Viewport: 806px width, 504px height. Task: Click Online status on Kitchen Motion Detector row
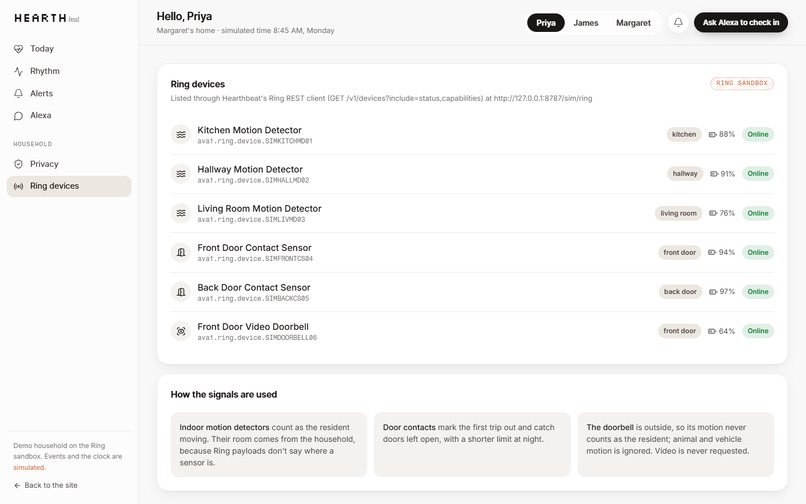coord(758,134)
